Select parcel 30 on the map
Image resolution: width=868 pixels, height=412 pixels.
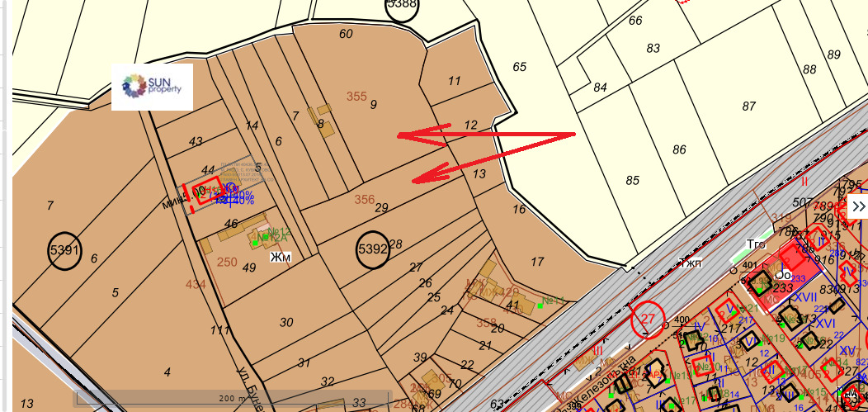pyautogui.click(x=286, y=322)
